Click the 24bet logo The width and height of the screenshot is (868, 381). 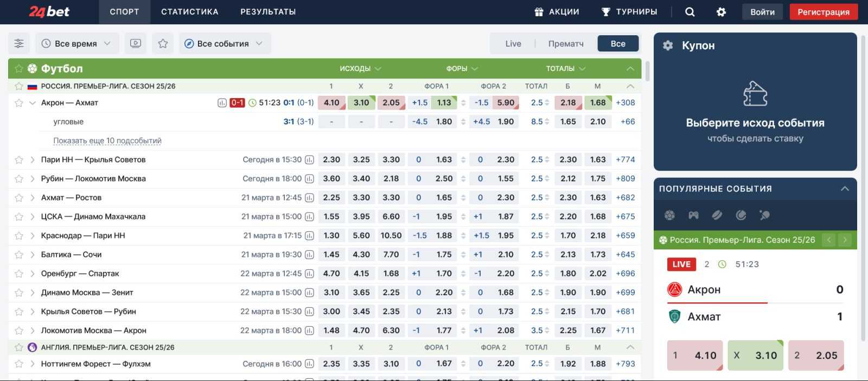click(49, 11)
